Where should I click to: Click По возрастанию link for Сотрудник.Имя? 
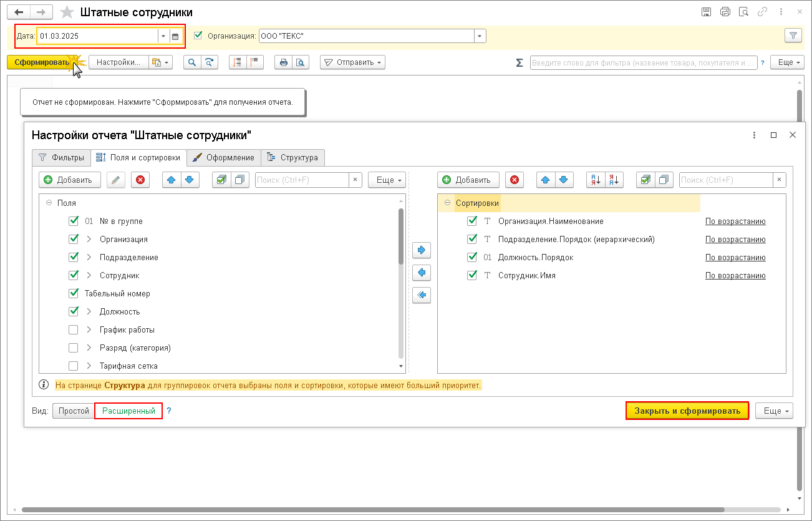click(x=735, y=275)
